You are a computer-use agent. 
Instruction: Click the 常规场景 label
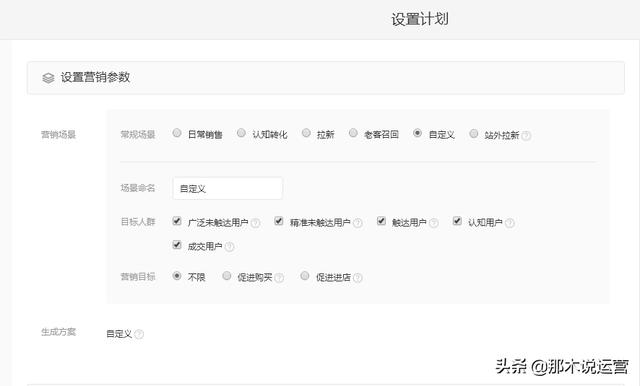pyautogui.click(x=138, y=134)
